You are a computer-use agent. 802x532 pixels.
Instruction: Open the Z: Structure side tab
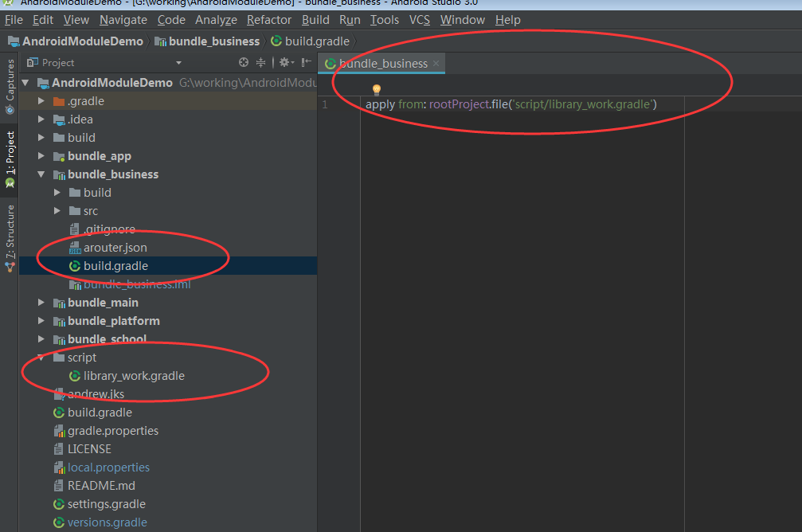click(x=10, y=238)
